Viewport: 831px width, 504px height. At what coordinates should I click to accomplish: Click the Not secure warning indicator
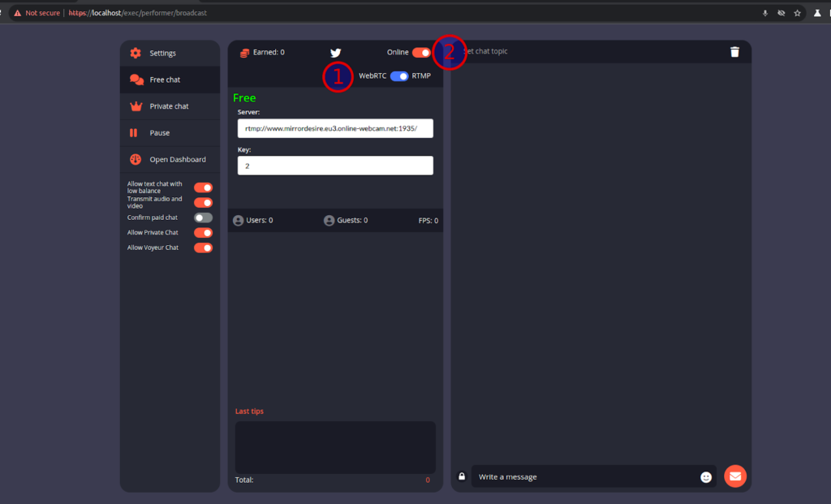point(37,13)
